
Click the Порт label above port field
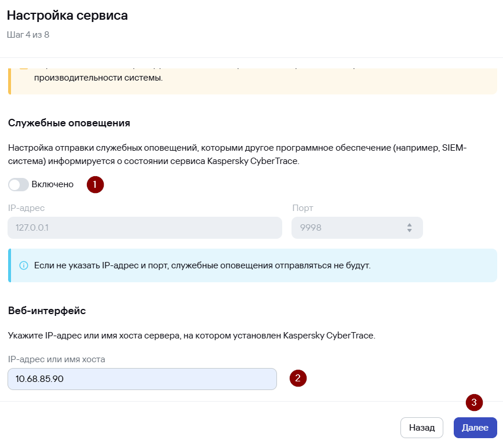[302, 208]
